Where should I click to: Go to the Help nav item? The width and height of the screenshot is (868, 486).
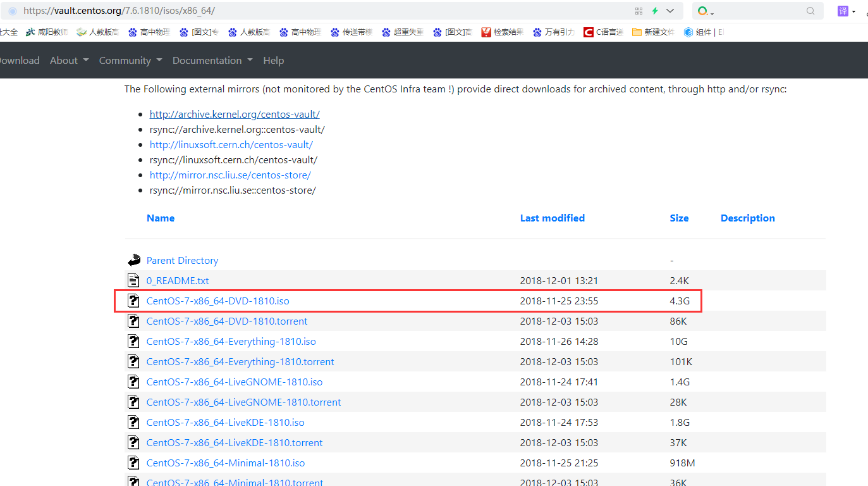[x=273, y=60]
